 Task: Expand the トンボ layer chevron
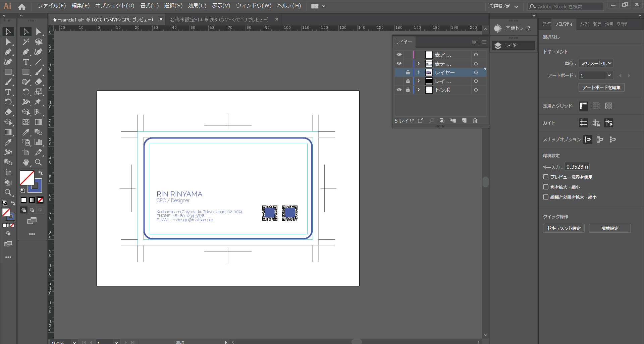[x=419, y=90]
